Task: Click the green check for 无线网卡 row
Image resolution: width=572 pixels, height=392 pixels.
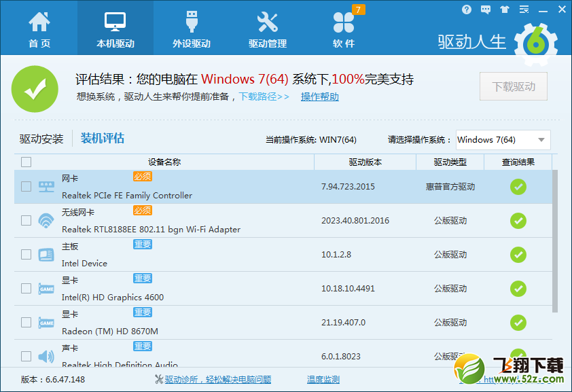Action: 518,221
